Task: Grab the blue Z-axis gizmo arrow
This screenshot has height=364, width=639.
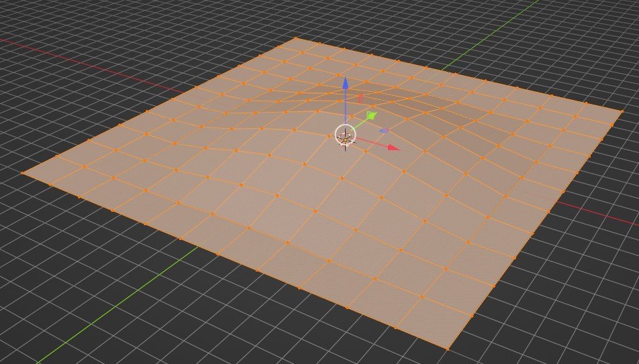Action: tap(346, 84)
